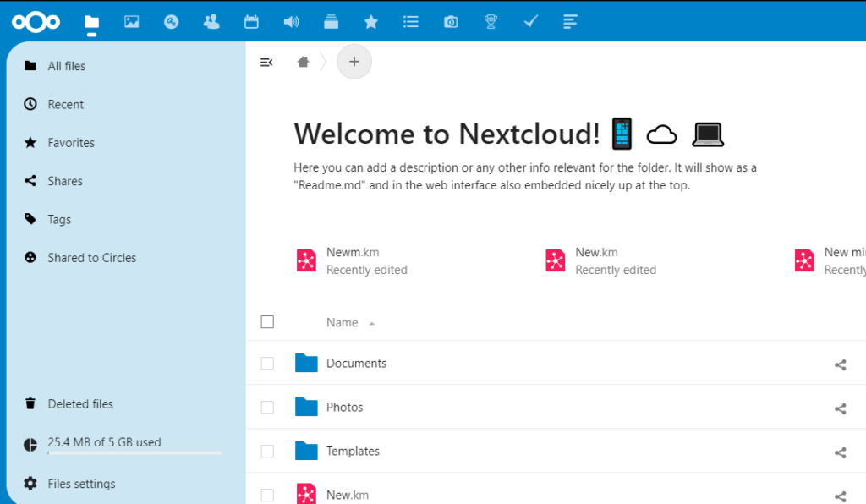Open the trophy app icon

coord(491,21)
